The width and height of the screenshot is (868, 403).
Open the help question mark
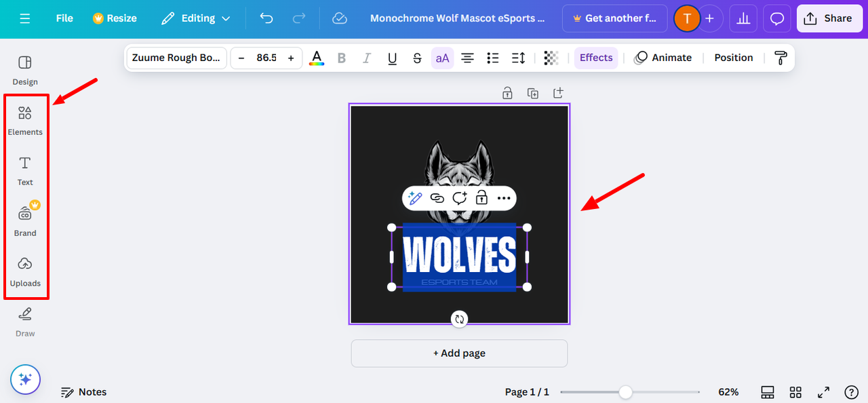tap(852, 392)
